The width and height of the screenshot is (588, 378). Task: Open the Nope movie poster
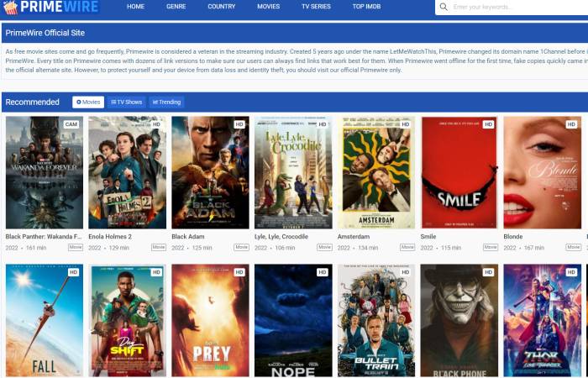pos(293,319)
